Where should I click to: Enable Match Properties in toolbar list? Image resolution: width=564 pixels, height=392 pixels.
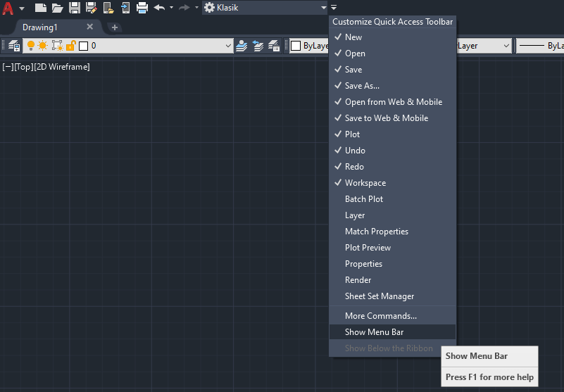tap(376, 232)
